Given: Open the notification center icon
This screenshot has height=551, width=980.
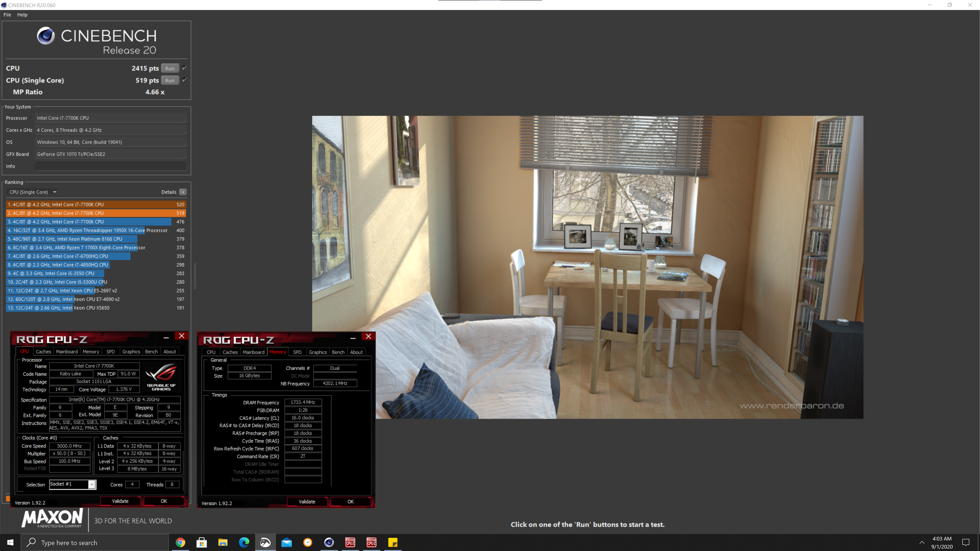Looking at the screenshot, I should 965,542.
